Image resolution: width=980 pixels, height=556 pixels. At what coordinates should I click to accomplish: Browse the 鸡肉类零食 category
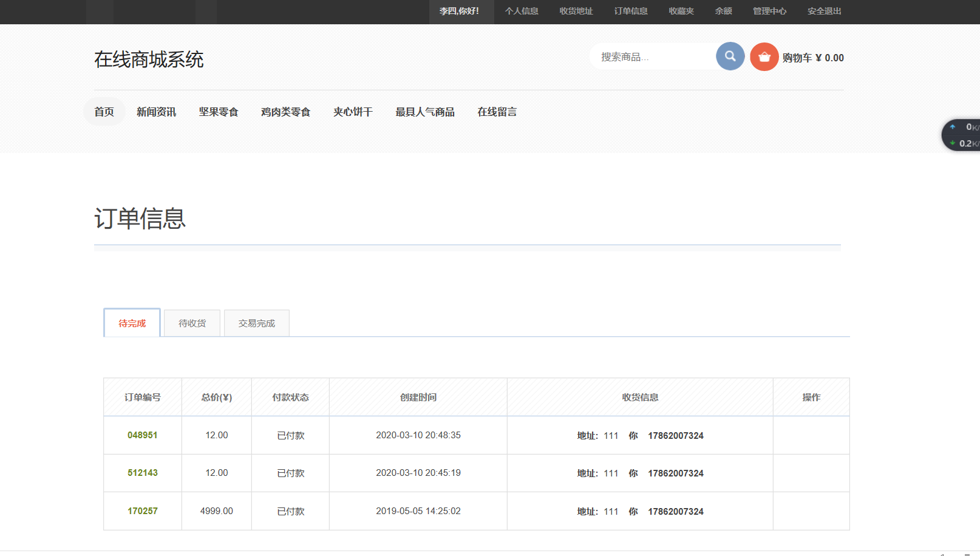pos(285,112)
